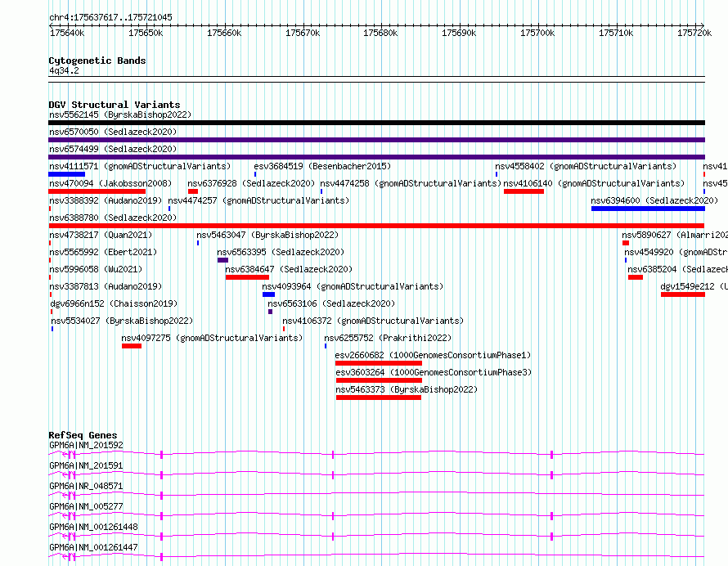Click the nsv6563395 purple variant bar
The height and width of the screenshot is (566, 728).
[222, 260]
